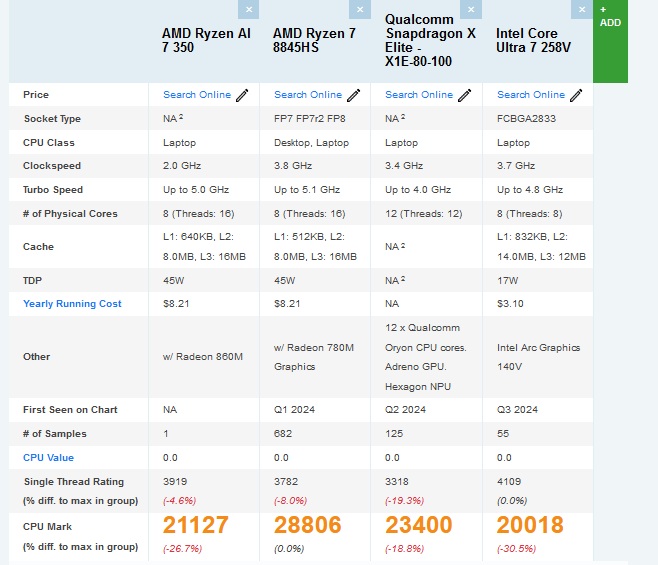Click cores value 8 (Threads: 8)
658x565 pixels.
pos(530,214)
